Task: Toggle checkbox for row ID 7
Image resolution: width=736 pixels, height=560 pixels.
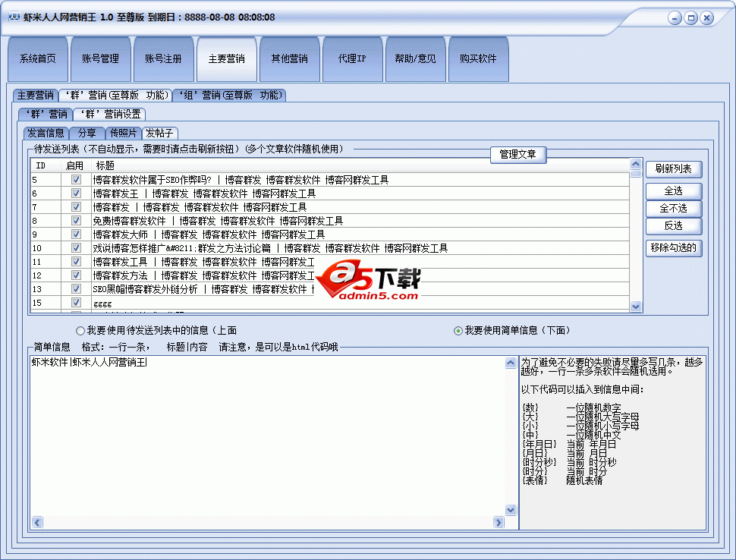Action: click(x=76, y=206)
